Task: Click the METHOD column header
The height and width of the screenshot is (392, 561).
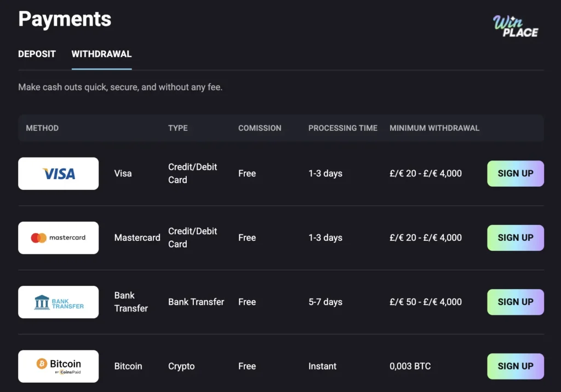Action: point(42,128)
